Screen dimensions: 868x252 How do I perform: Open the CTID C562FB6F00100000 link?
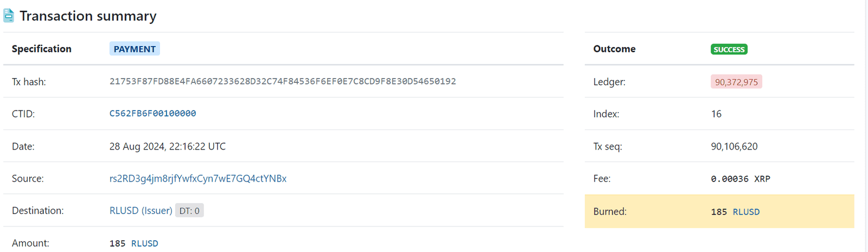coord(152,113)
